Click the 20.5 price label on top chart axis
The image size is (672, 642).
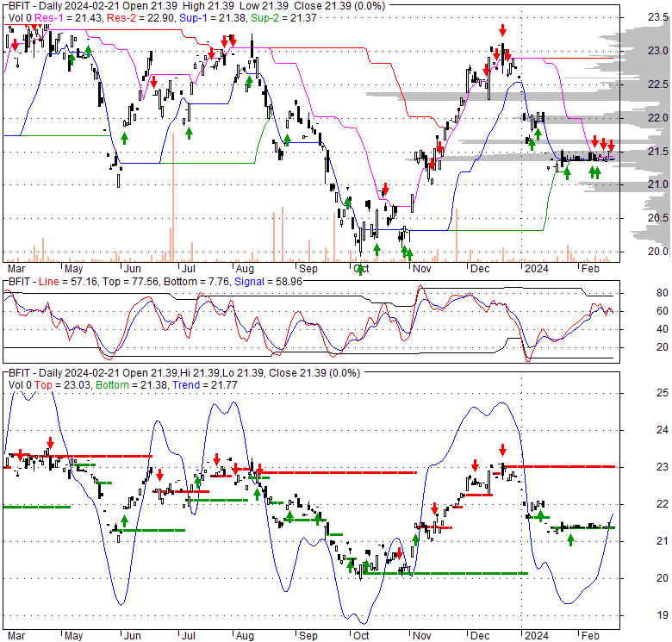click(657, 218)
